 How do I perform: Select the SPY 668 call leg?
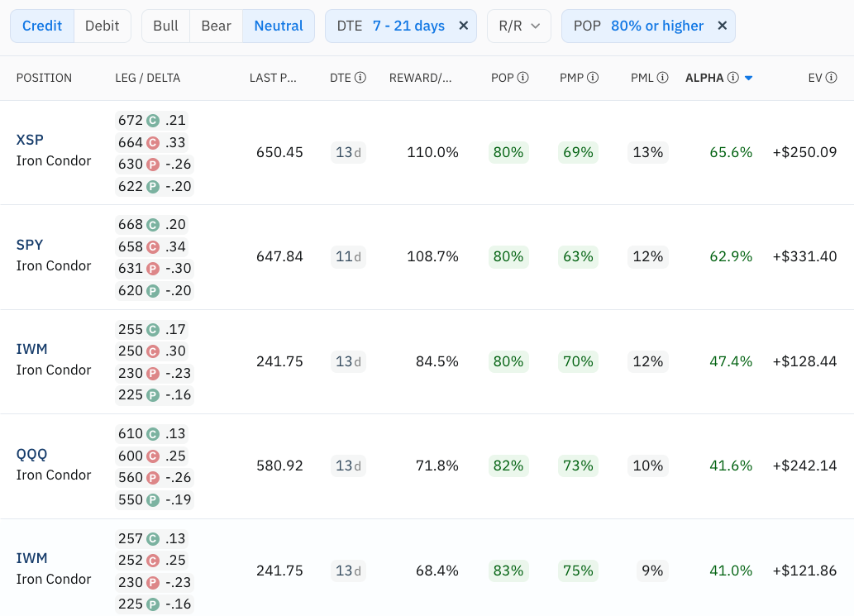(x=152, y=224)
